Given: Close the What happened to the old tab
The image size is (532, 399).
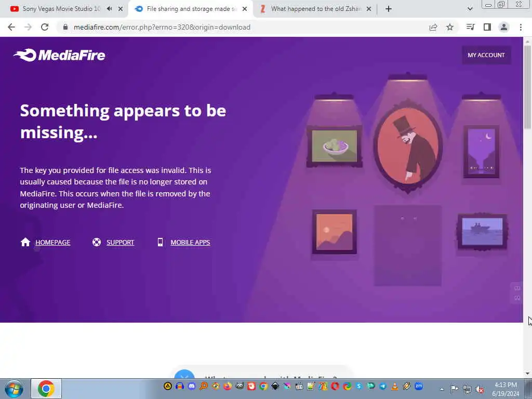Looking at the screenshot, I should [369, 9].
